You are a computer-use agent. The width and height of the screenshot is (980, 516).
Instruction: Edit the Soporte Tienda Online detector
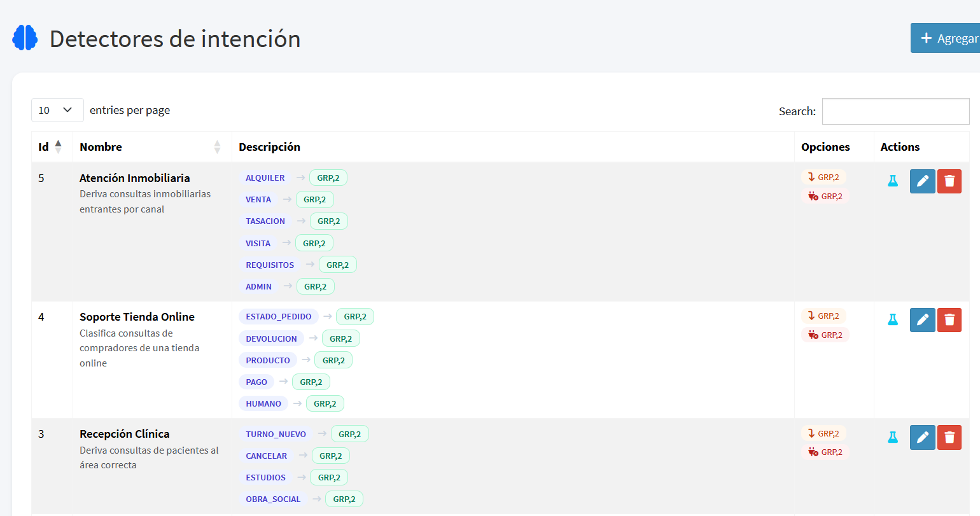(923, 320)
